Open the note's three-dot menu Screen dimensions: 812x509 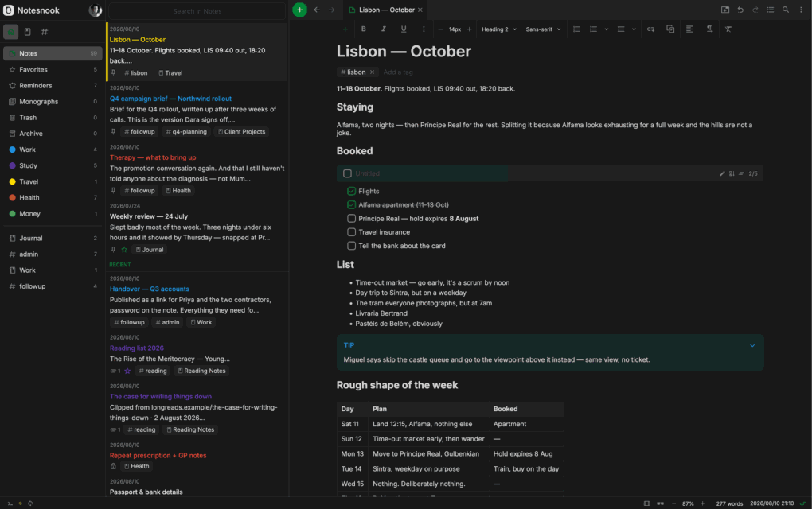(x=801, y=10)
